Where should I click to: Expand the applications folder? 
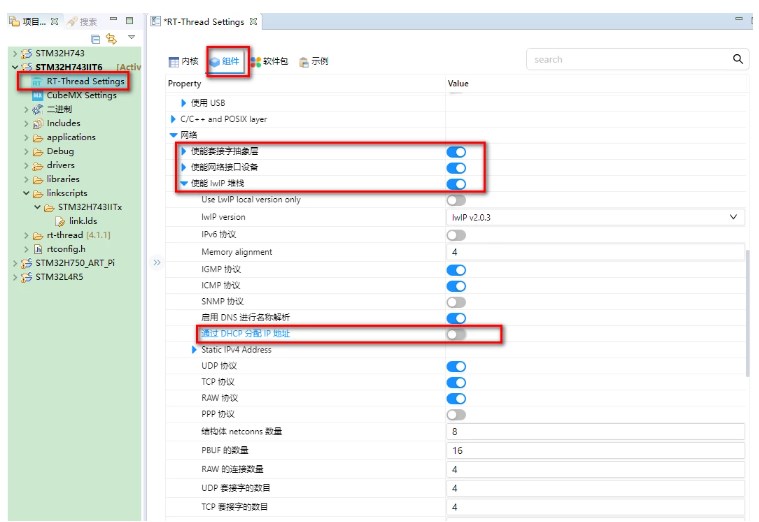click(26, 138)
